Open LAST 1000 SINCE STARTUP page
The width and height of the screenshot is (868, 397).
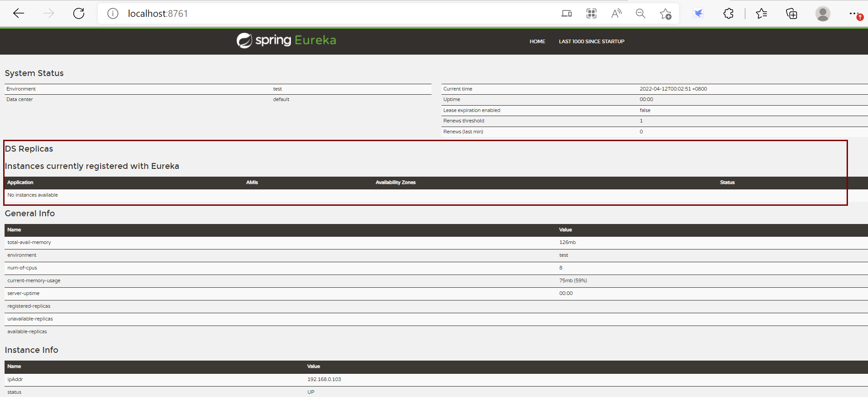tap(592, 41)
